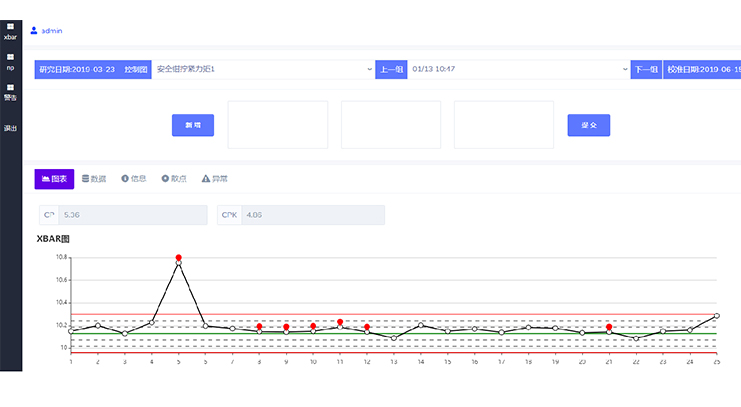
Task: Click the first empty value input box
Action: tap(277, 125)
